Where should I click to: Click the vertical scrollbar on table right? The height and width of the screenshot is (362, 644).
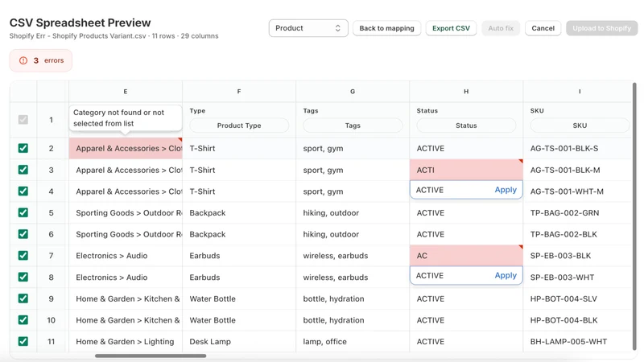point(634,216)
